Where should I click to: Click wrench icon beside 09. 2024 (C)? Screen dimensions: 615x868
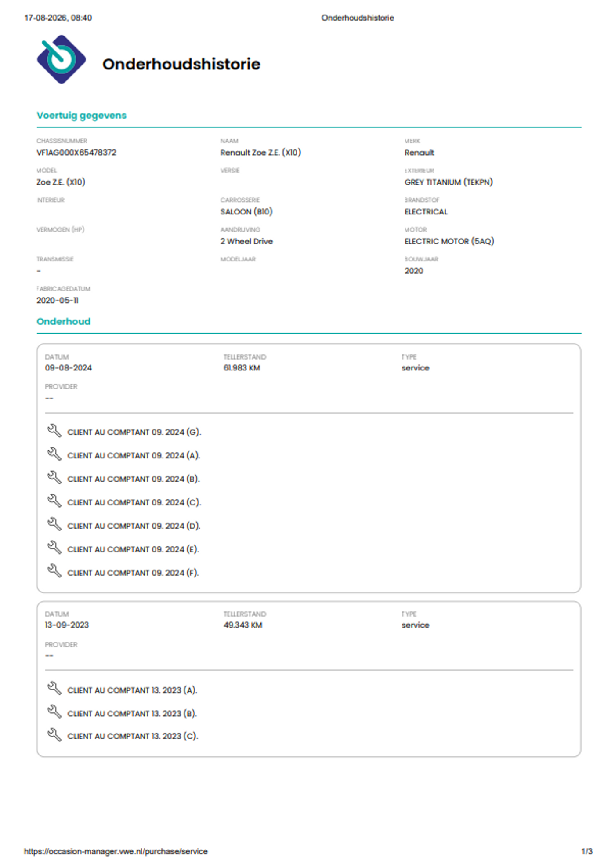54,501
